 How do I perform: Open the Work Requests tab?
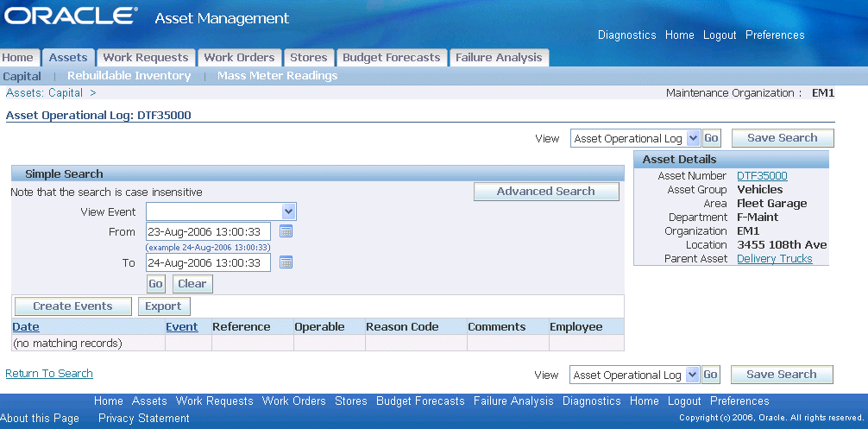[x=146, y=58]
